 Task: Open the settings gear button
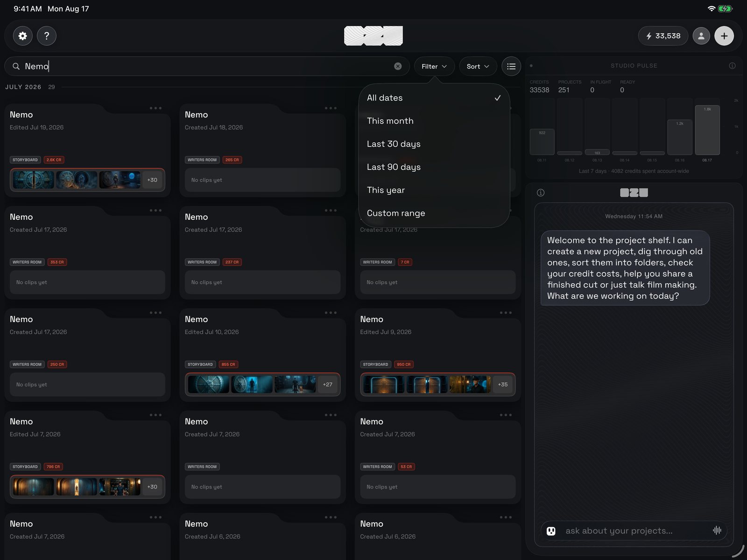[22, 36]
